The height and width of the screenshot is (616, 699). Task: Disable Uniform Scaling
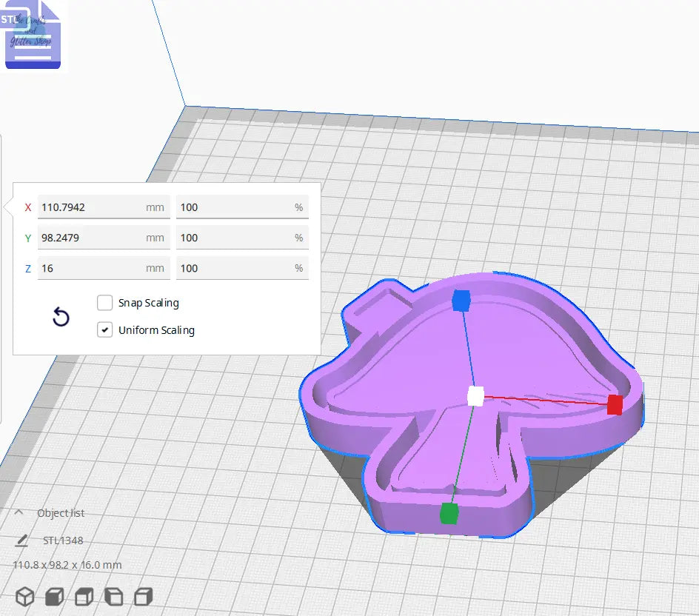[x=104, y=330]
